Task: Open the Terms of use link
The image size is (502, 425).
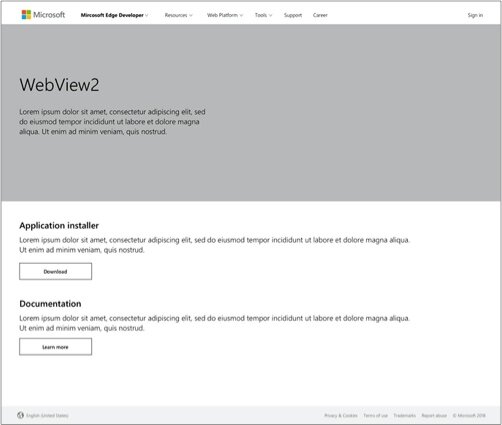Action: tap(375, 415)
